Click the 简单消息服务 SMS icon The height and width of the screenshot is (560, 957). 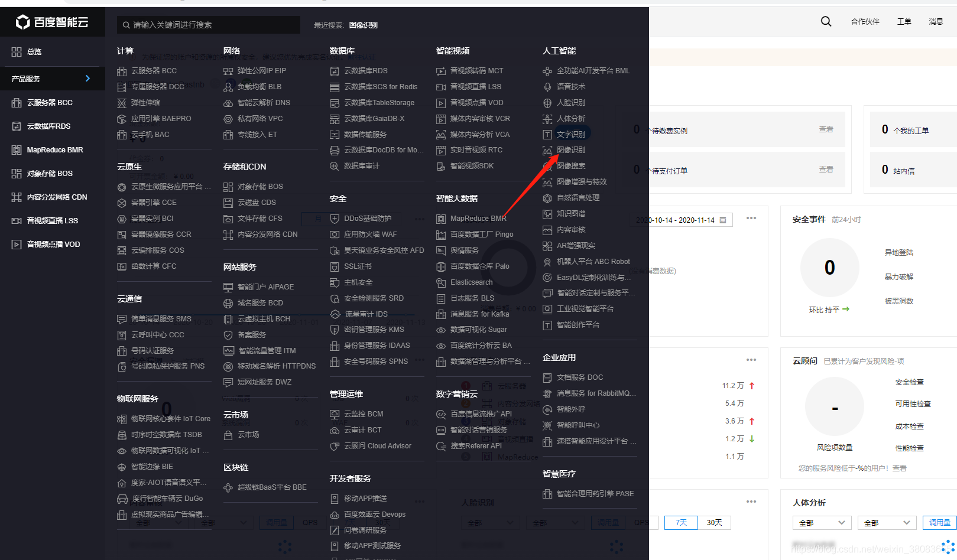pos(122,319)
